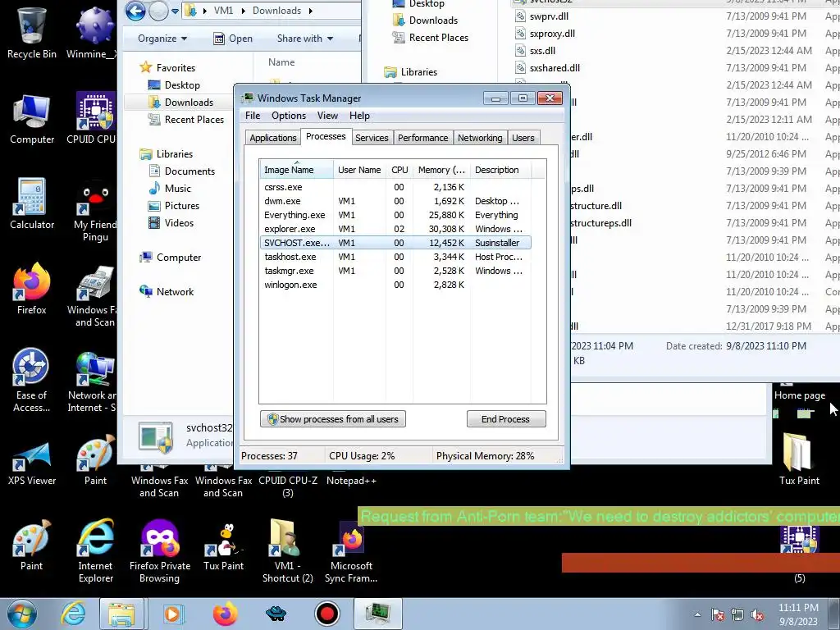Image resolution: width=840 pixels, height=630 pixels.
Task: Click the Explorer Back arrow button
Action: pos(136,11)
